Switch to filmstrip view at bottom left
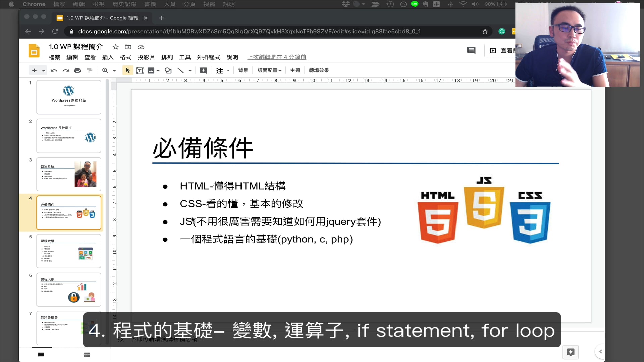Image resolution: width=644 pixels, height=362 pixels. pos(41,354)
